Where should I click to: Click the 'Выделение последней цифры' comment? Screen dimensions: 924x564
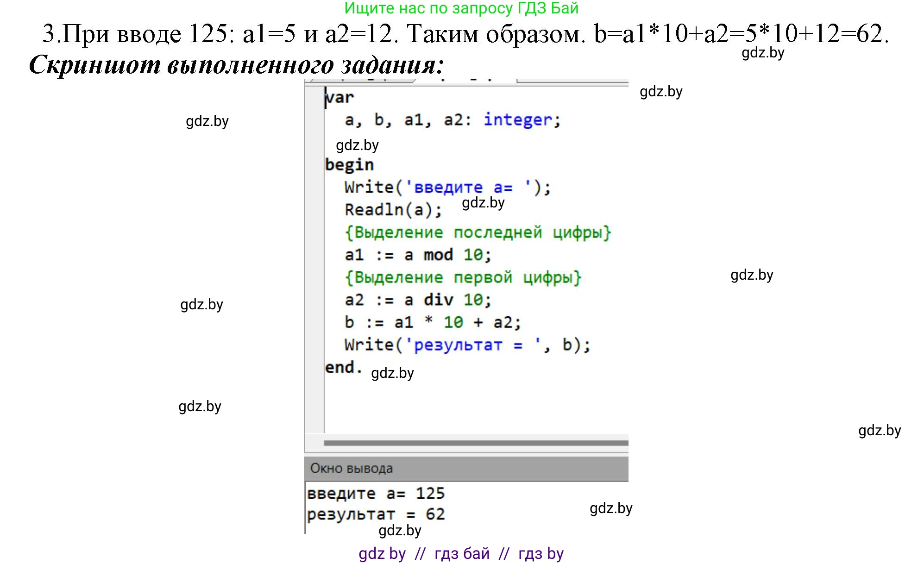pos(478,232)
